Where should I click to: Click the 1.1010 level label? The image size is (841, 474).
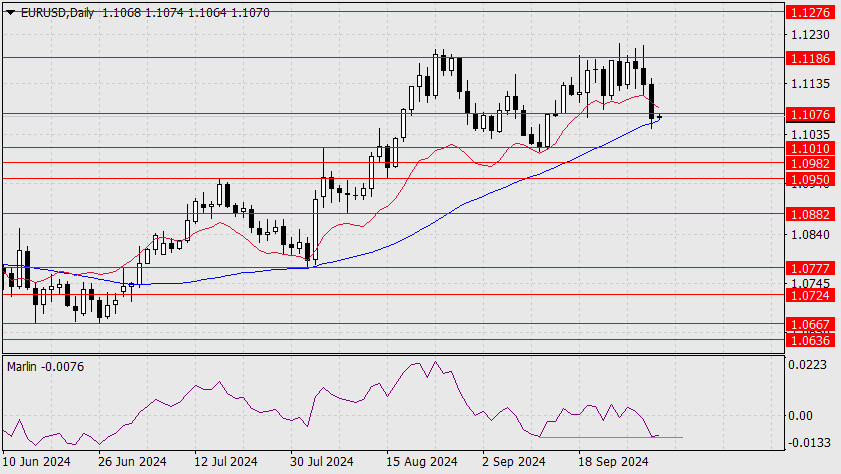click(810, 148)
